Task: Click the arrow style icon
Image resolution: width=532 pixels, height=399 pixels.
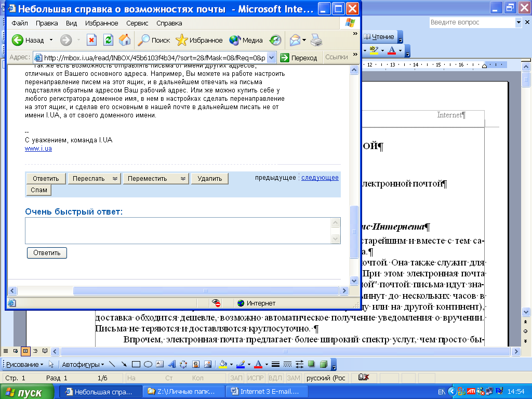Action: 299,364
